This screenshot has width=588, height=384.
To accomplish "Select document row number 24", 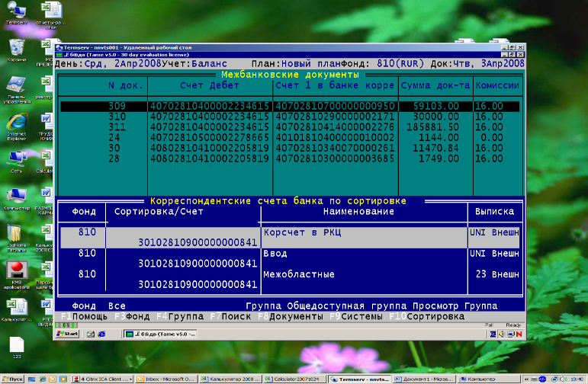I will pyautogui.click(x=290, y=138).
